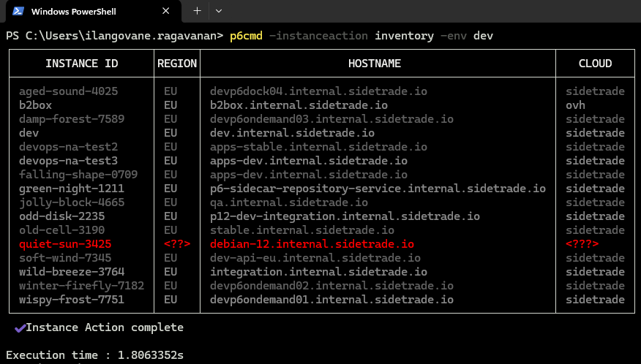
Task: Open a new tab with the plus button
Action: (x=197, y=11)
